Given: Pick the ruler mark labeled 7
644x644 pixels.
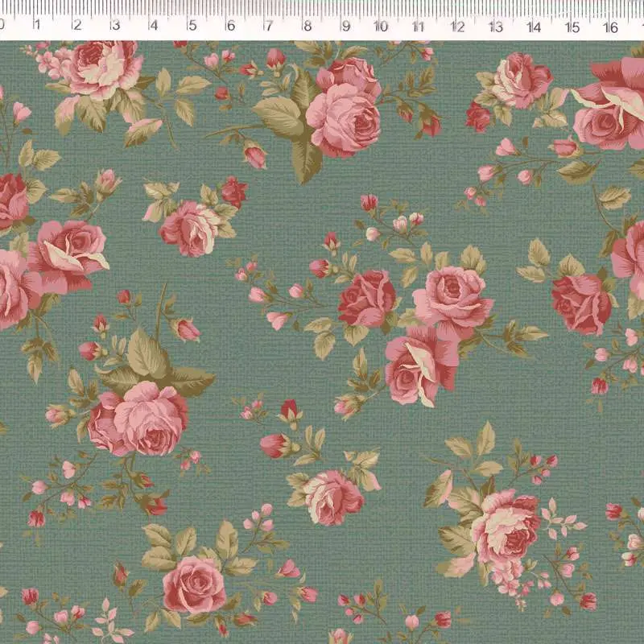Looking at the screenshot, I should pos(268,26).
